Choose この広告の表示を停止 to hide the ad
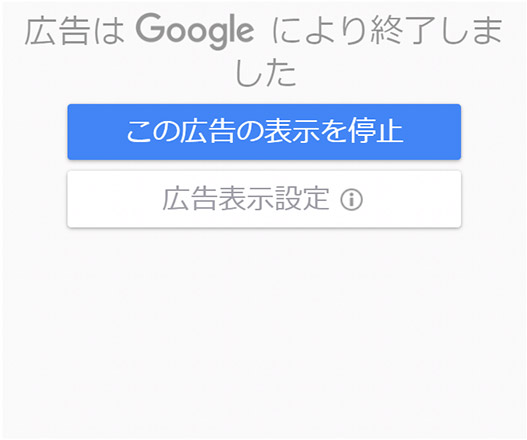The image size is (527, 440). (x=264, y=132)
